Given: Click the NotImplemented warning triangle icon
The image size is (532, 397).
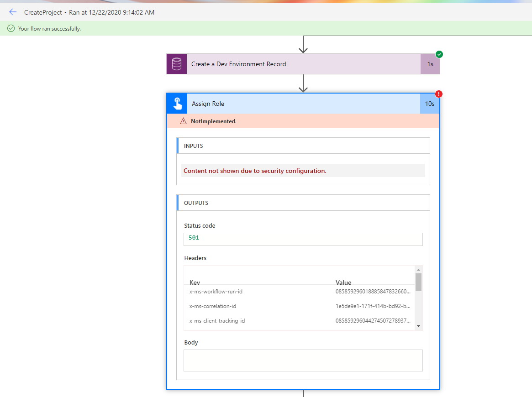Looking at the screenshot, I should click(183, 121).
